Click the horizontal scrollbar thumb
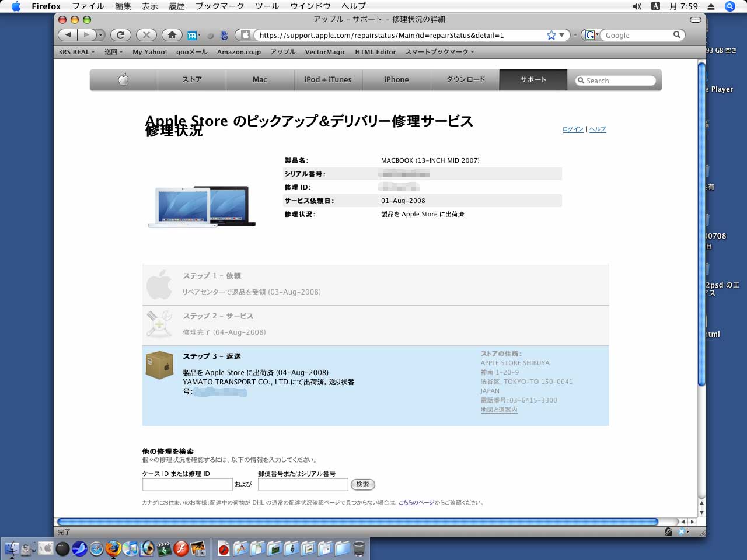747x560 pixels. 358,521
